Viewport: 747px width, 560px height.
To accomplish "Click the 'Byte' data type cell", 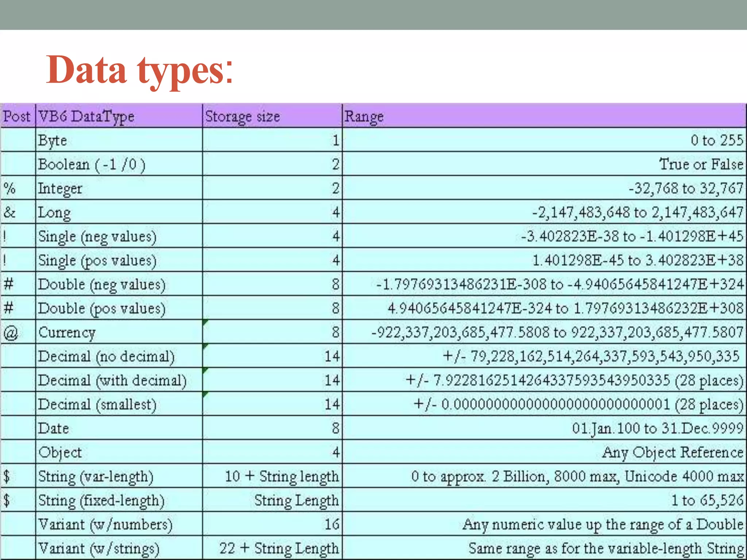I will tap(119, 140).
